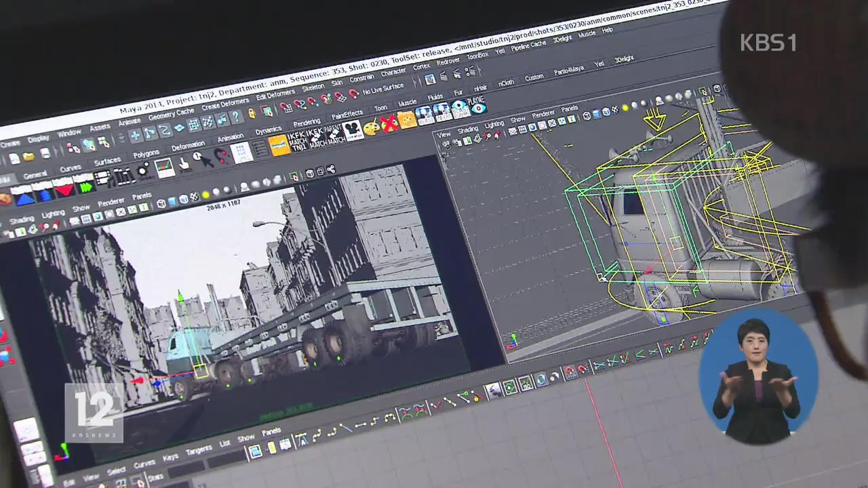Click the IKFK MATCH TNJ1 shelf icon

click(297, 140)
